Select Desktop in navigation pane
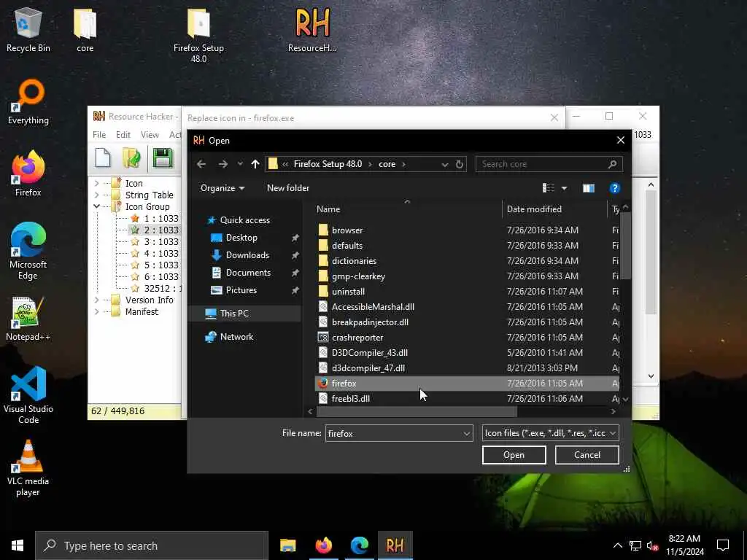The width and height of the screenshot is (747, 560). (241, 238)
